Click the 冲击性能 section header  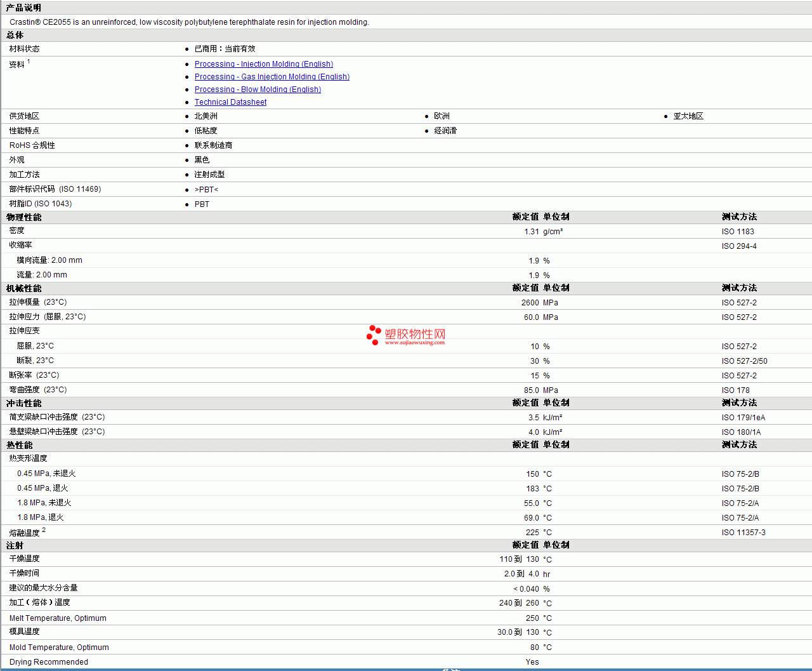tap(23, 403)
